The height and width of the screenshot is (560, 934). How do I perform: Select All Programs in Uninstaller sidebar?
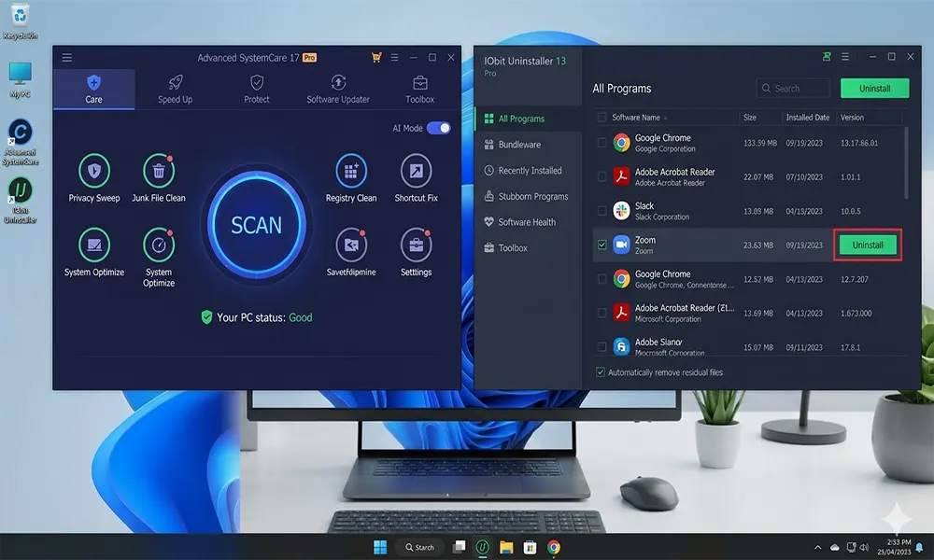coord(529,119)
